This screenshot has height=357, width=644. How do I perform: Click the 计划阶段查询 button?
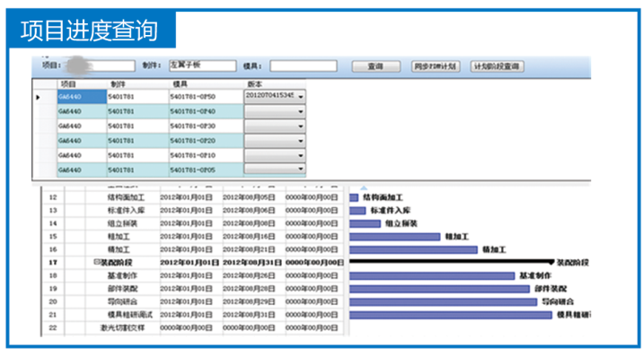(x=497, y=66)
